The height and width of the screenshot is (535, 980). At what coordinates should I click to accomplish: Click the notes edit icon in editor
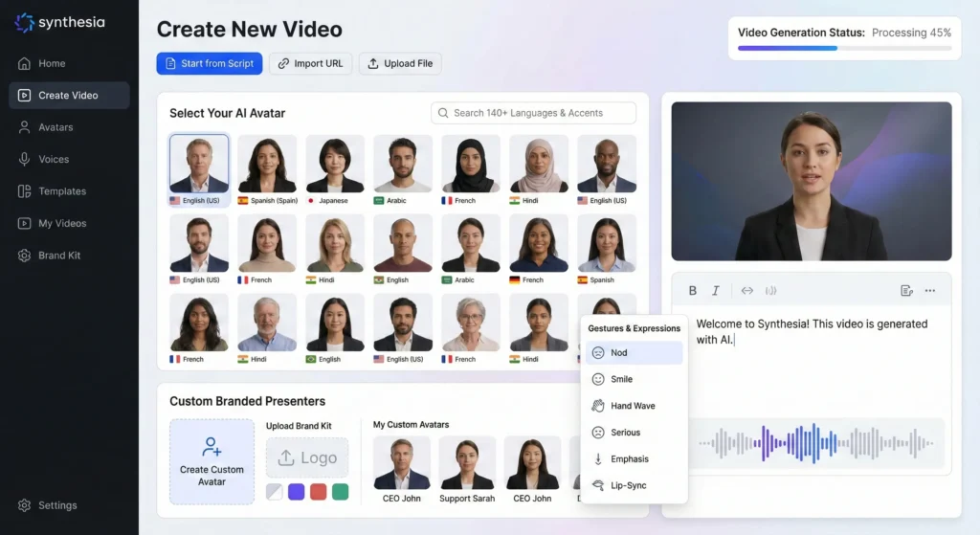coord(906,291)
